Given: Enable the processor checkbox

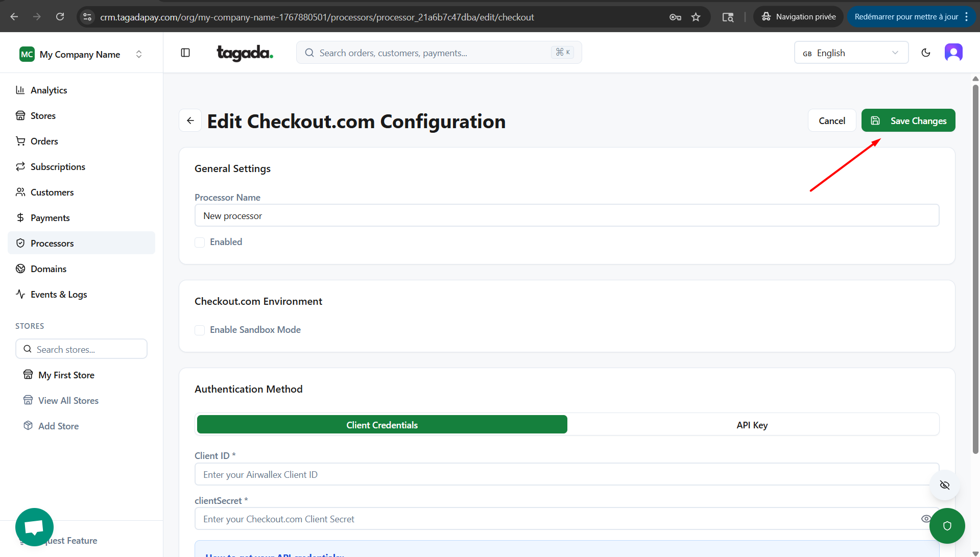Looking at the screenshot, I should pyautogui.click(x=200, y=242).
